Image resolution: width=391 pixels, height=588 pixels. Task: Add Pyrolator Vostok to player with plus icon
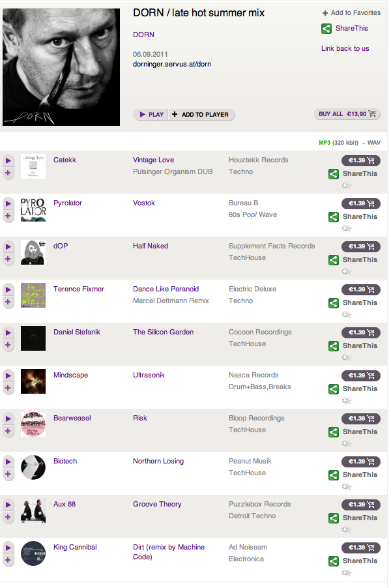8,216
